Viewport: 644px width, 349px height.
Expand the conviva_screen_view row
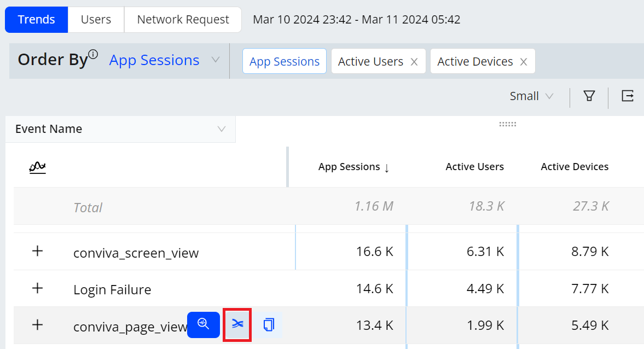37,252
